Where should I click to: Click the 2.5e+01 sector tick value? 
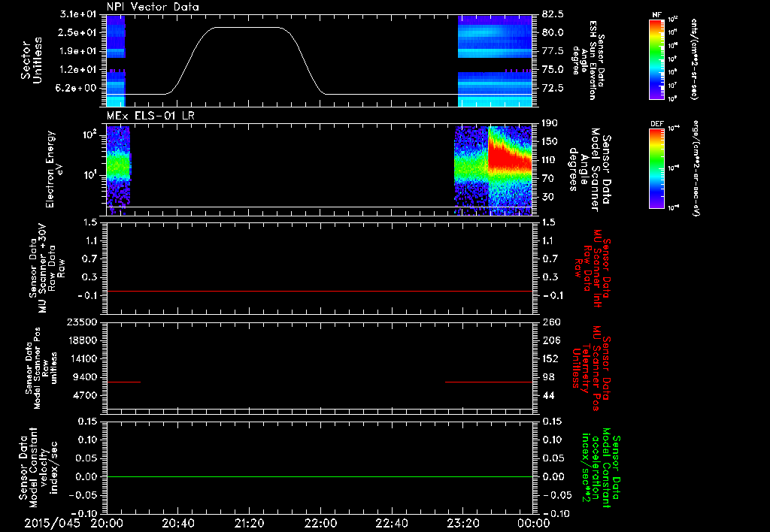point(78,32)
